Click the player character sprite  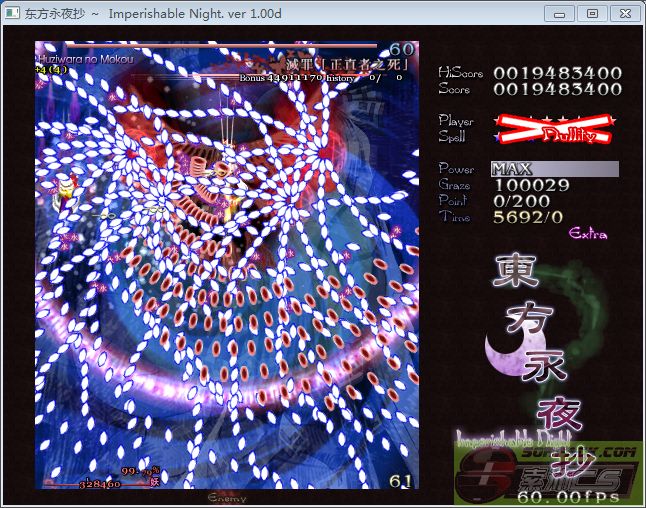point(66,190)
